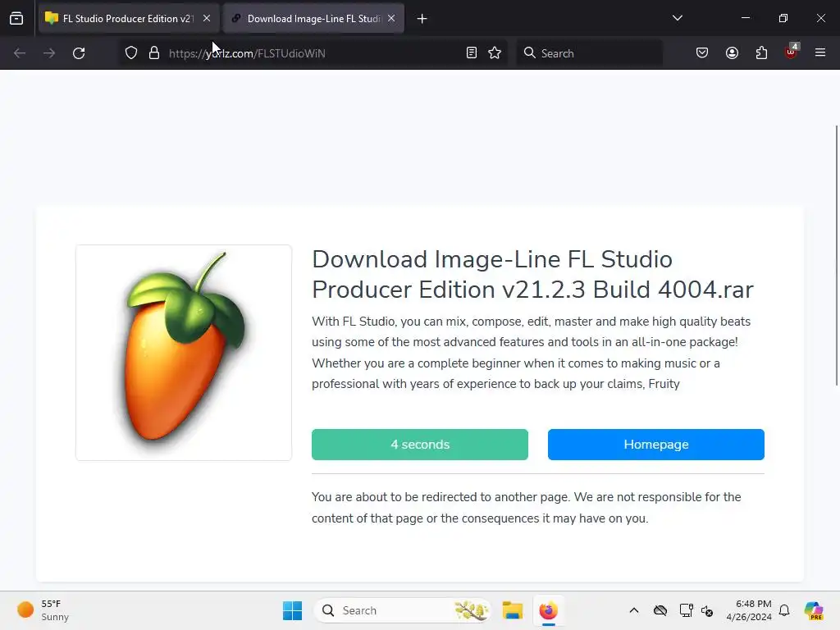Viewport: 840px width, 630px height.
Task: Select the Download Image-Line FL Studio tab
Action: click(313, 19)
